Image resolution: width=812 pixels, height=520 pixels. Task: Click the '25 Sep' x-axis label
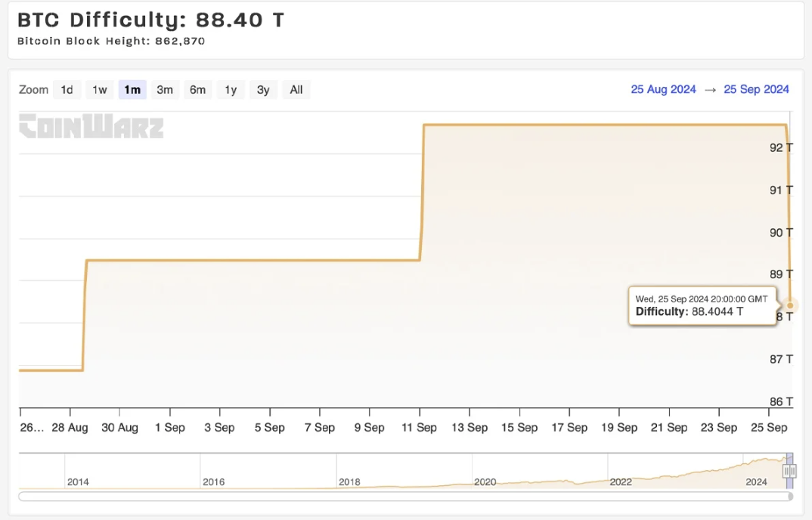769,427
